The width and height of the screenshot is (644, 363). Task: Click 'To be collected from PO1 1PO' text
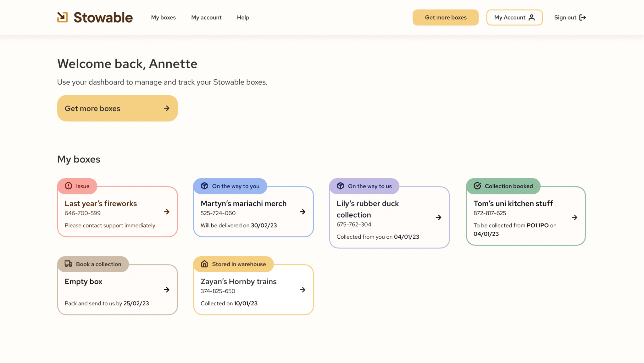(511, 225)
